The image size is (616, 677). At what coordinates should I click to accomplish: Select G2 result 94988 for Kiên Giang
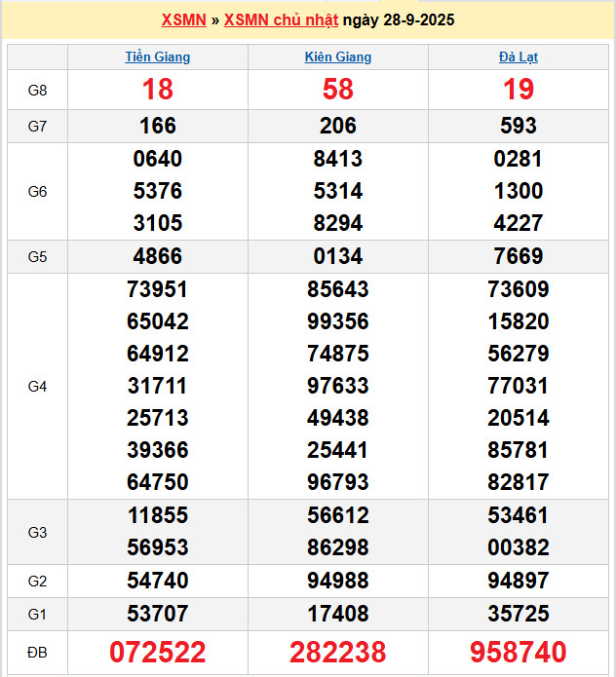click(338, 582)
